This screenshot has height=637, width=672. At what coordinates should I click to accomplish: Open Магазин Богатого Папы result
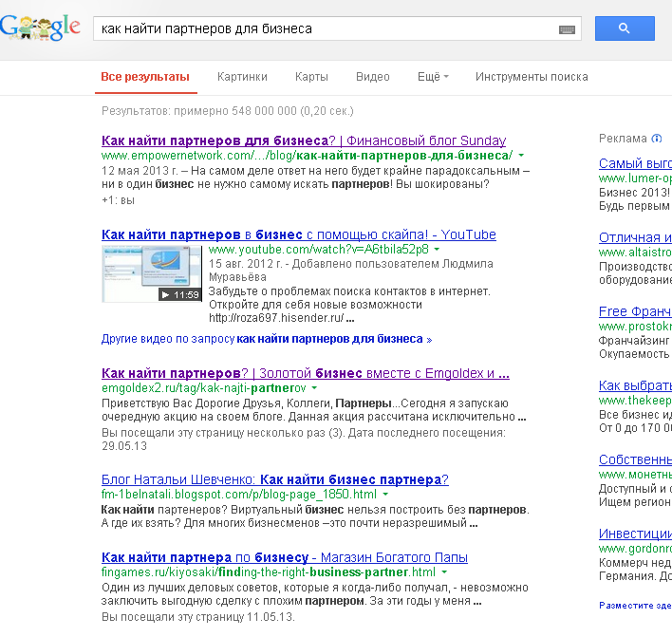[284, 557]
